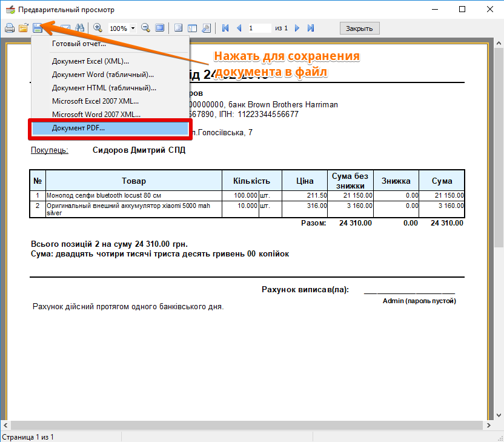504x442 pixels.
Task: Click Admin (пароль пустой) signature text
Action: [419, 301]
